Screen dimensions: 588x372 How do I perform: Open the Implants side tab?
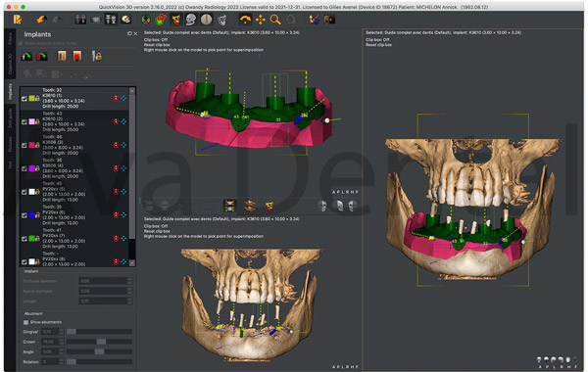10,91
